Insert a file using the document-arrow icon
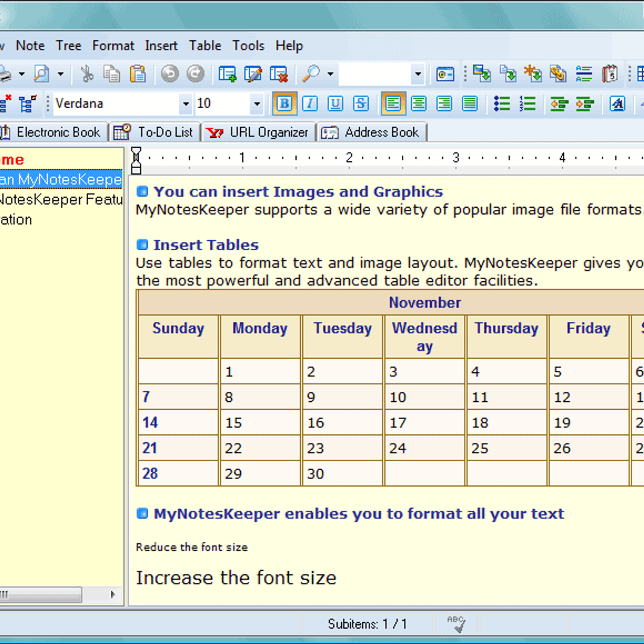Image resolution: width=644 pixels, height=644 pixels. click(x=508, y=74)
